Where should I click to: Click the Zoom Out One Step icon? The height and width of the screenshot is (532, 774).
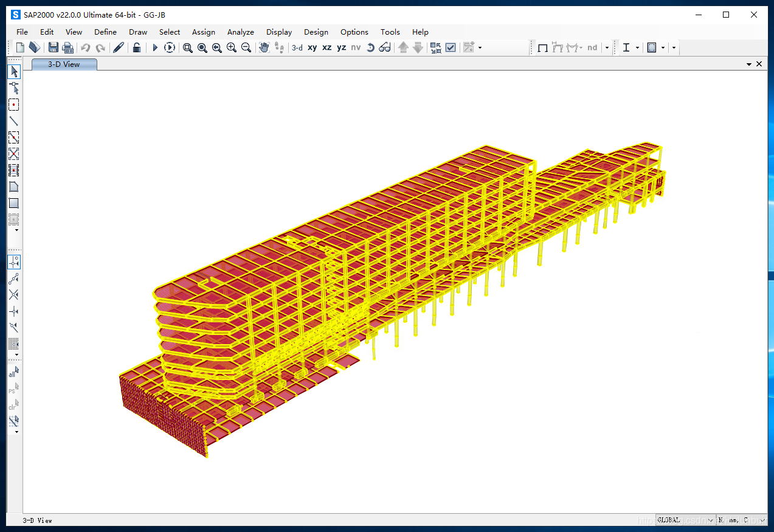(246, 47)
